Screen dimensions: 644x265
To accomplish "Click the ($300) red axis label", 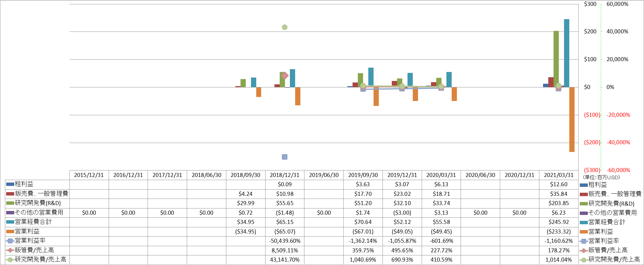I will pos(592,170).
